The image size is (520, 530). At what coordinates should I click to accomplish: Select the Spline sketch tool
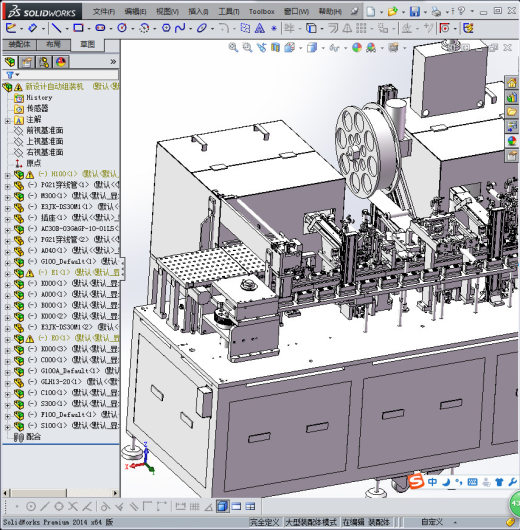coord(180,28)
